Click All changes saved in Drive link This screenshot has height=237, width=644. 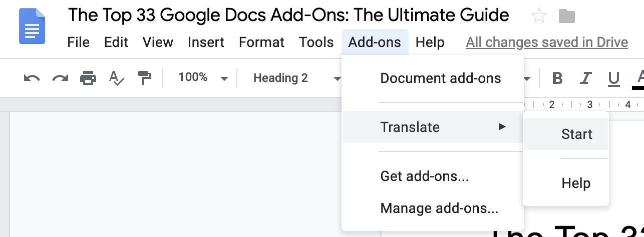click(x=547, y=42)
